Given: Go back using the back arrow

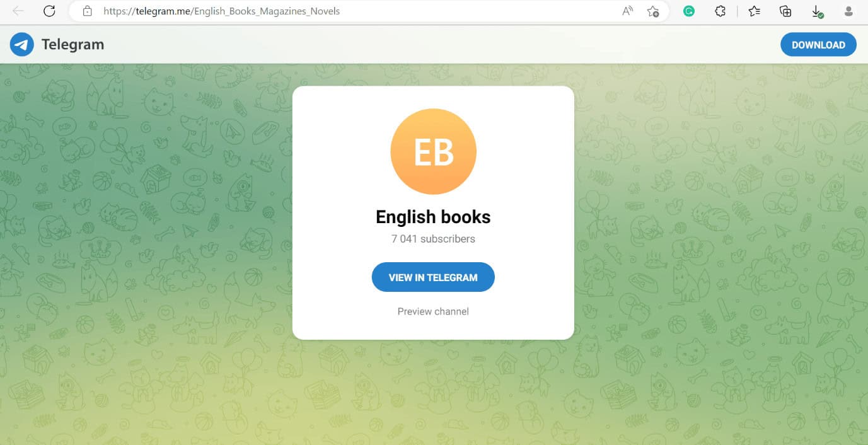Looking at the screenshot, I should point(18,11).
